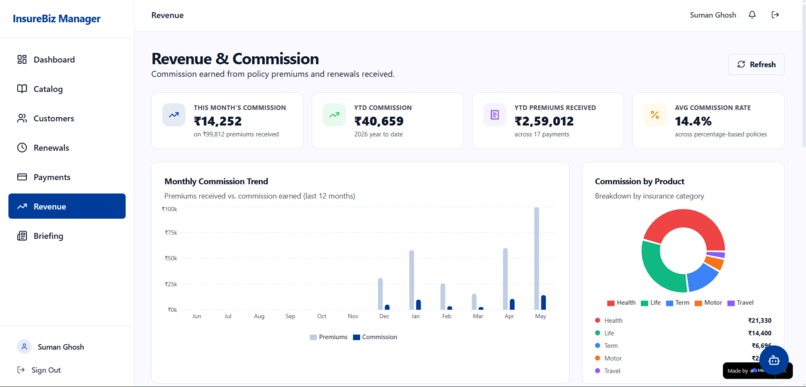This screenshot has height=387, width=806.
Task: Click the Briefing newspaper icon
Action: [x=22, y=236]
